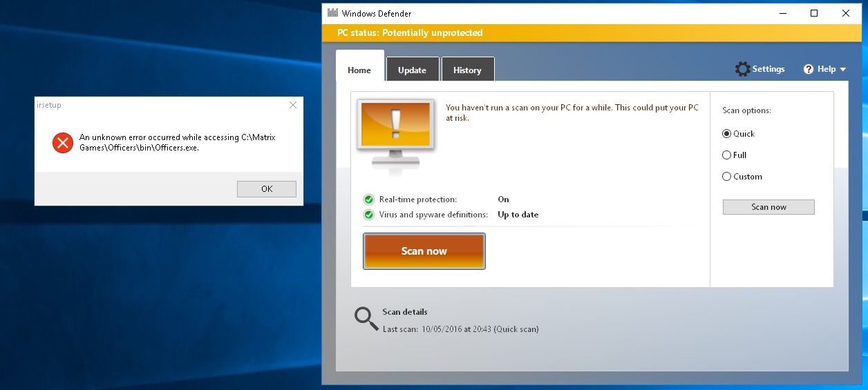Click the 'Virus and spyware definitions:' label
The height and width of the screenshot is (390, 868).
[433, 215]
